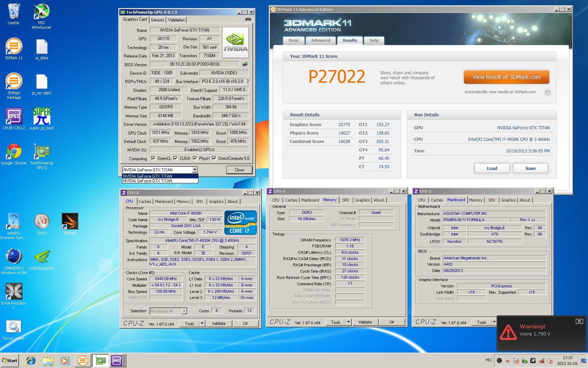588x368 pixels.
Task: Select the Google Chrome desktop shortcut
Action: click(14, 154)
